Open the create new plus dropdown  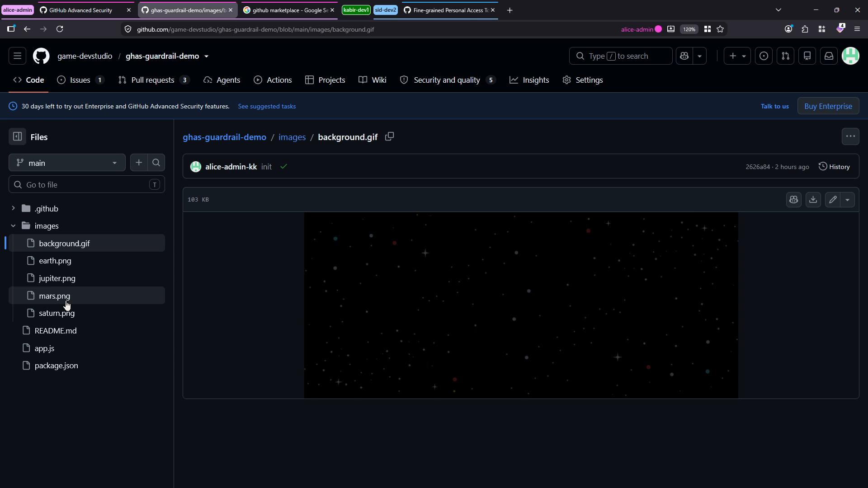point(737,56)
